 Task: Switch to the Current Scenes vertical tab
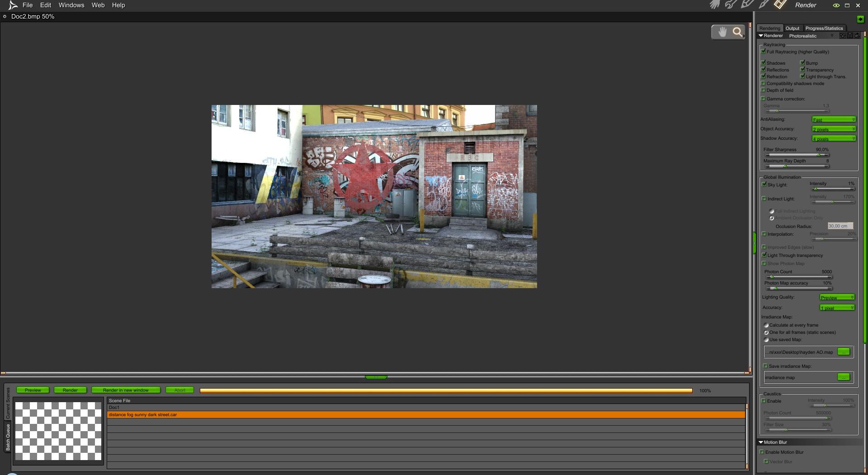[8, 403]
